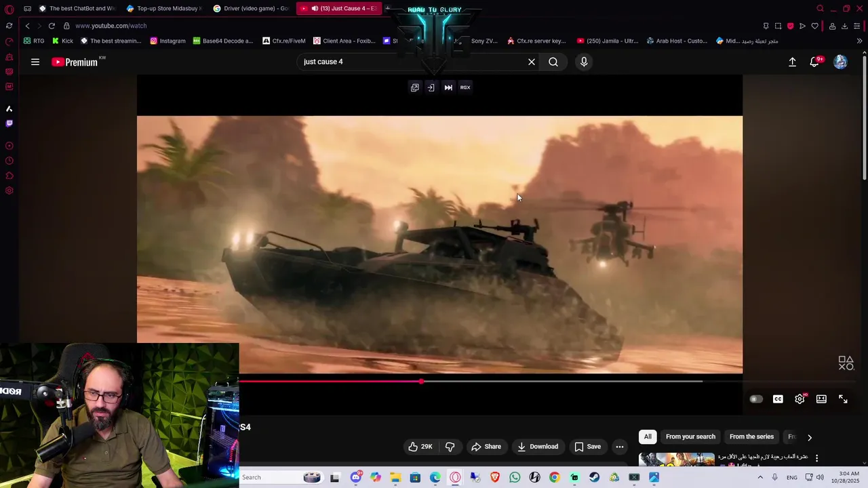This screenshot has width=868, height=488.
Task: Reload the page
Action: (x=52, y=26)
